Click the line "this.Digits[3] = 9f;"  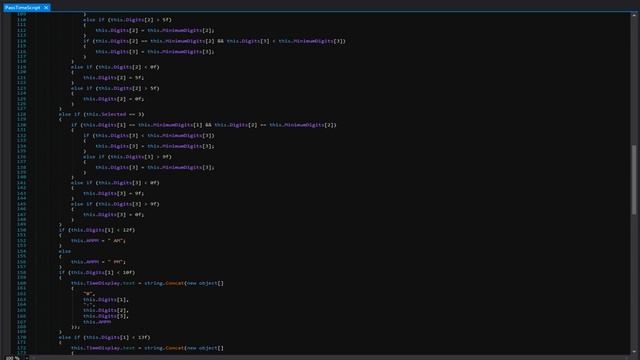tap(114, 193)
